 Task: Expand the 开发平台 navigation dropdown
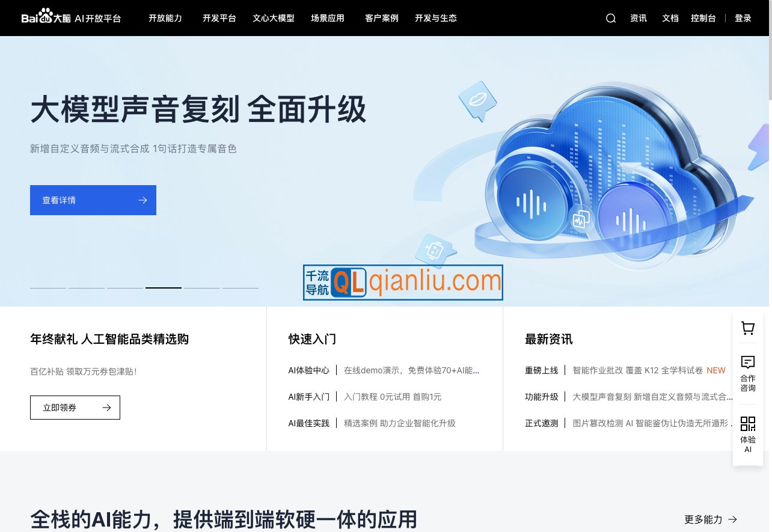coord(219,18)
